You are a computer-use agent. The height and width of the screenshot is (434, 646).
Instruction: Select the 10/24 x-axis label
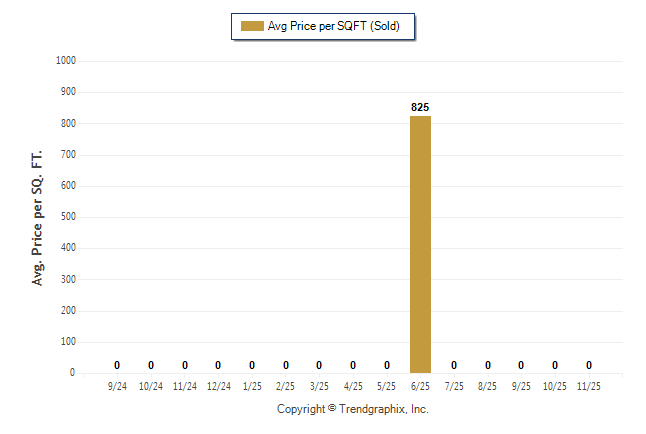[151, 386]
